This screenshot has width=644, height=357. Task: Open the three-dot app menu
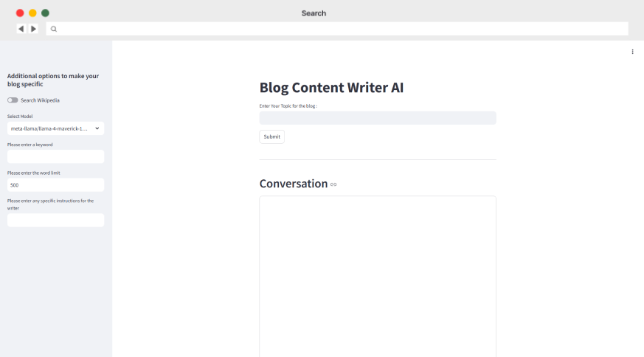[632, 52]
